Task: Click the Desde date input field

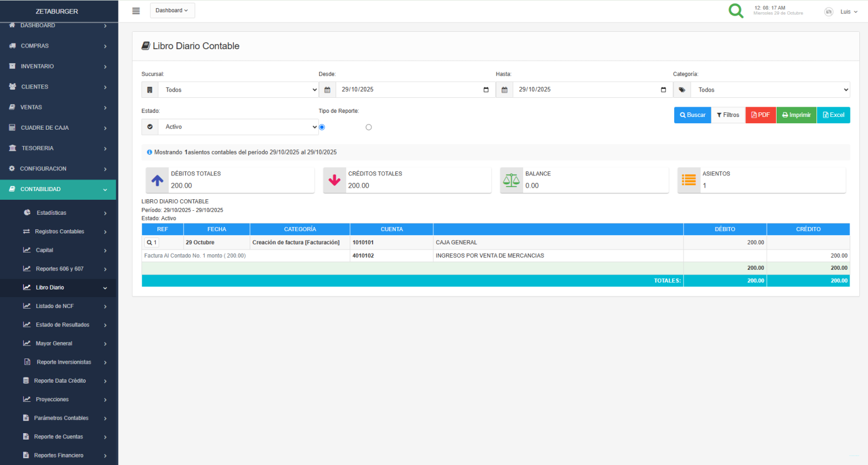Action: pyautogui.click(x=405, y=90)
